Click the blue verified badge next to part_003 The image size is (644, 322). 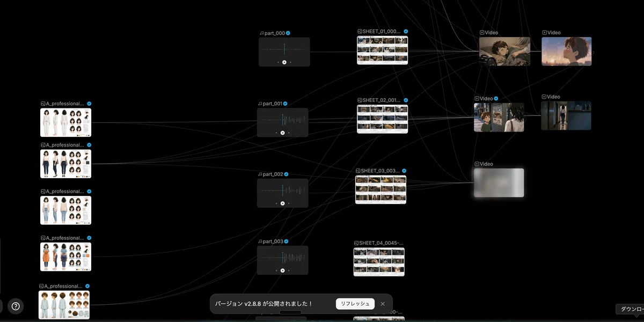click(287, 241)
